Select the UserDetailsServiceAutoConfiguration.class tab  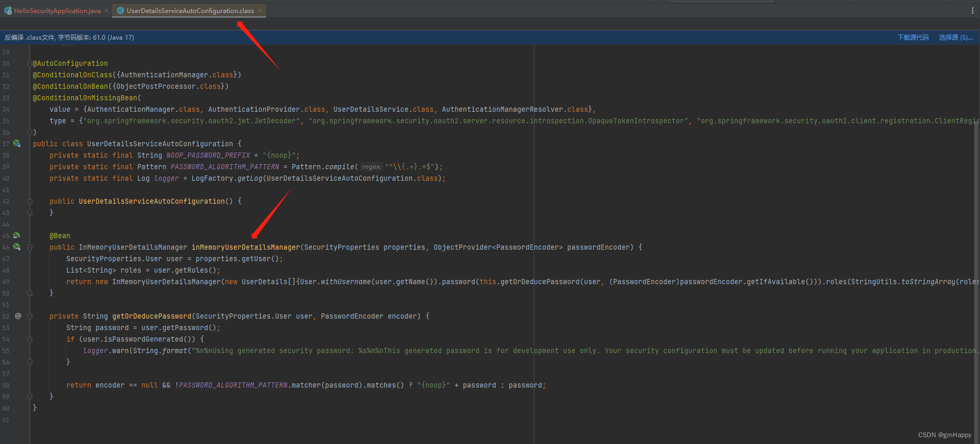[190, 10]
